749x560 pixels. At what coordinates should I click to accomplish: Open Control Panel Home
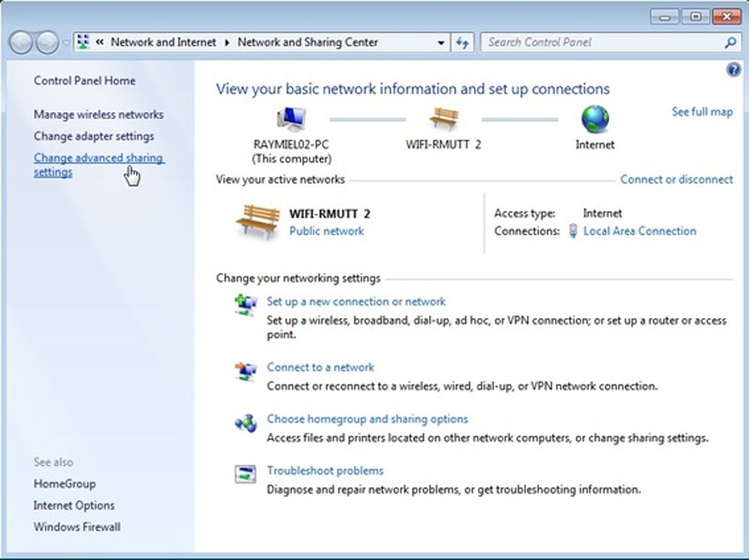tap(84, 80)
